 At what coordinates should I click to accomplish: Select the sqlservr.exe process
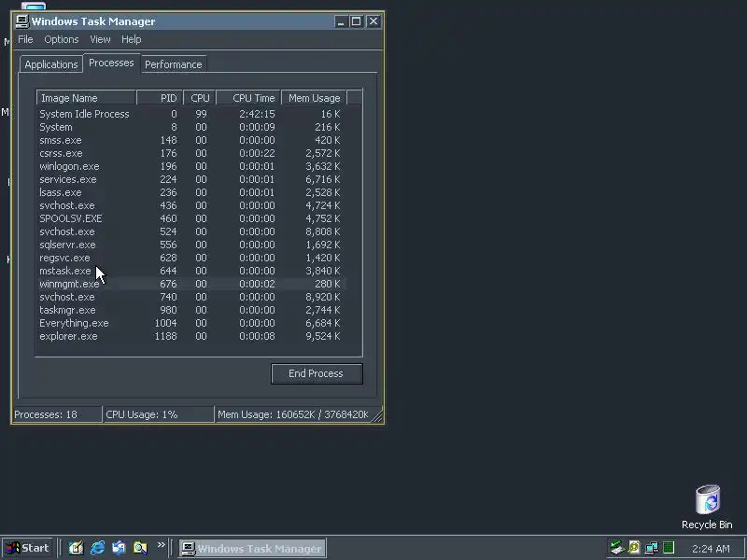point(190,245)
